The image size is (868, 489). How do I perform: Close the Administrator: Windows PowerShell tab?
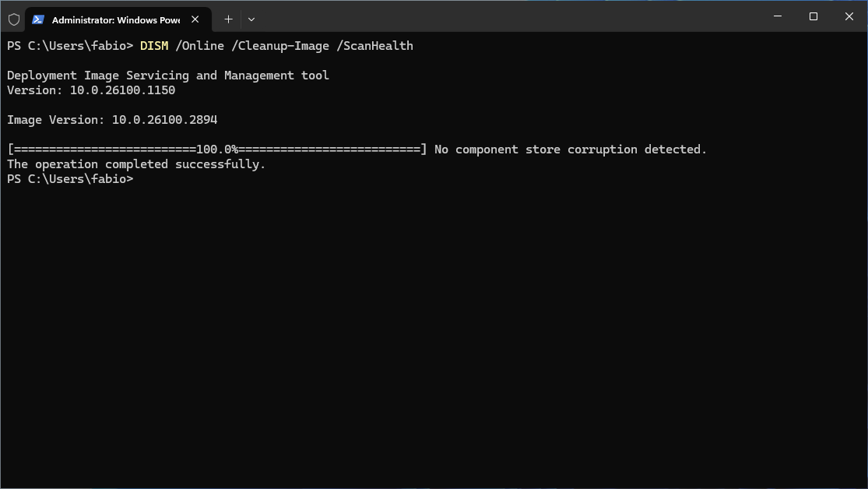195,19
